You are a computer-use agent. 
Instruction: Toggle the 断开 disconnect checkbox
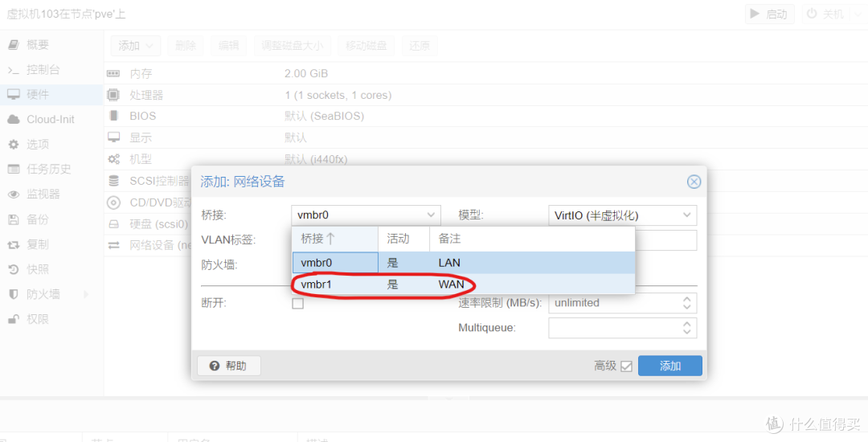click(x=298, y=303)
